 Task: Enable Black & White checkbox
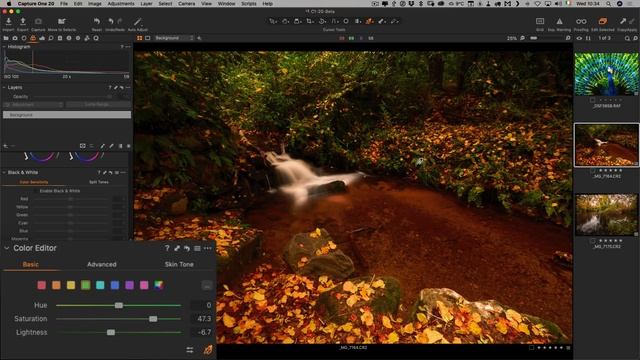click(x=36, y=191)
